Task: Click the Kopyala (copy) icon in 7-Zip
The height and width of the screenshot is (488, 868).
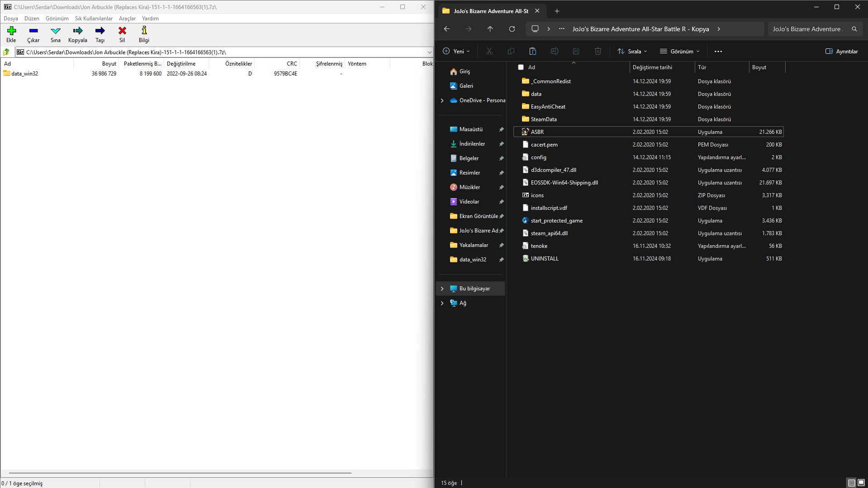Action: point(78,31)
